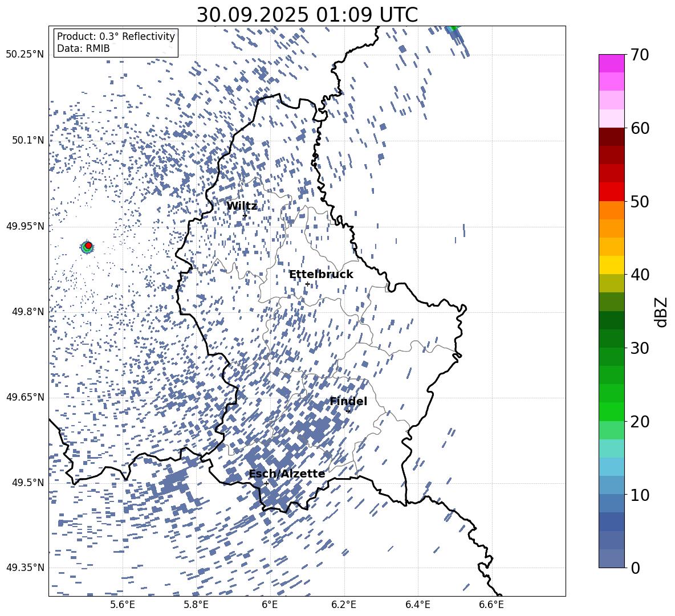Click the Findel station cross marker
The height and width of the screenshot is (616, 675).
[348, 411]
